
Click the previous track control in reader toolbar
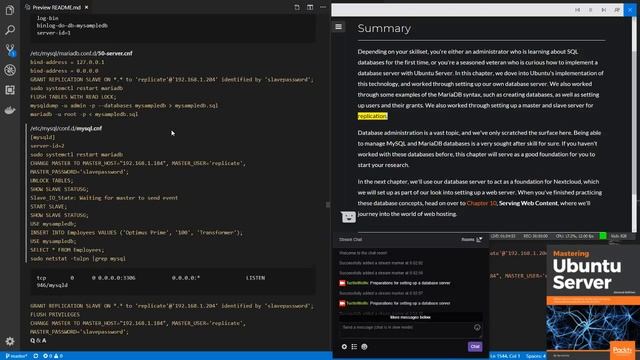577,10
